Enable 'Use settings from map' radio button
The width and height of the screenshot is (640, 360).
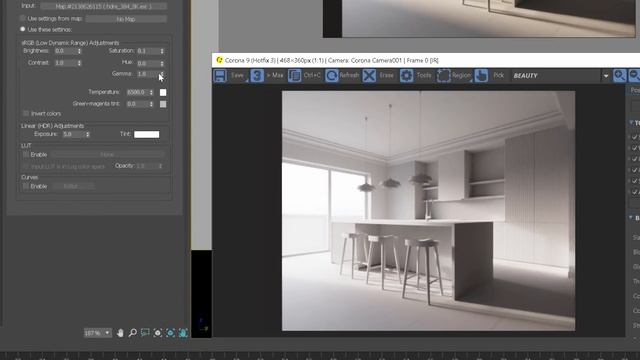(x=23, y=18)
